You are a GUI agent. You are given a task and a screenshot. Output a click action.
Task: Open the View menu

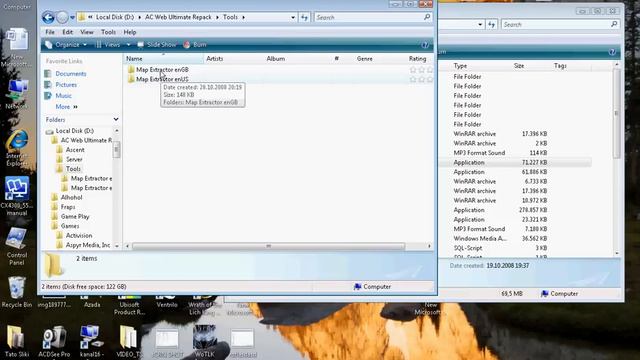click(87, 32)
